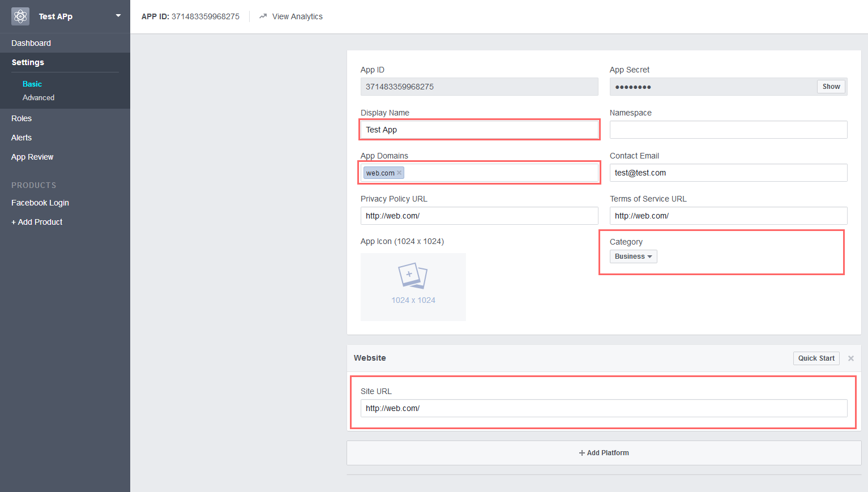Click the Contact Email field

[x=729, y=173]
